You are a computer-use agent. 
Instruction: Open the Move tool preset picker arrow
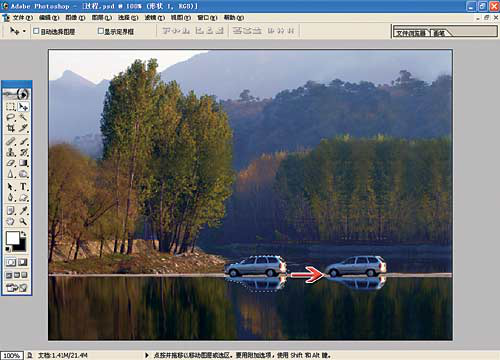[24, 31]
